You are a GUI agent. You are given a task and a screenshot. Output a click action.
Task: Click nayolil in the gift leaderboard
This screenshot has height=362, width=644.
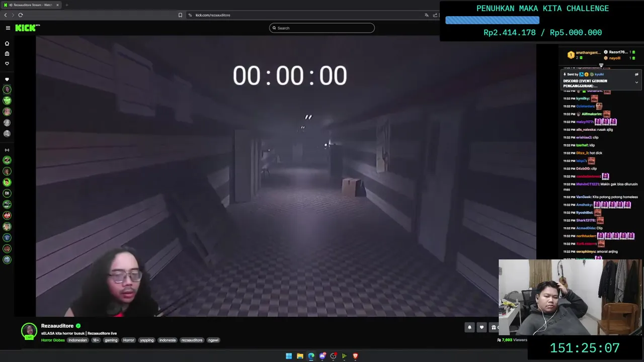614,58
